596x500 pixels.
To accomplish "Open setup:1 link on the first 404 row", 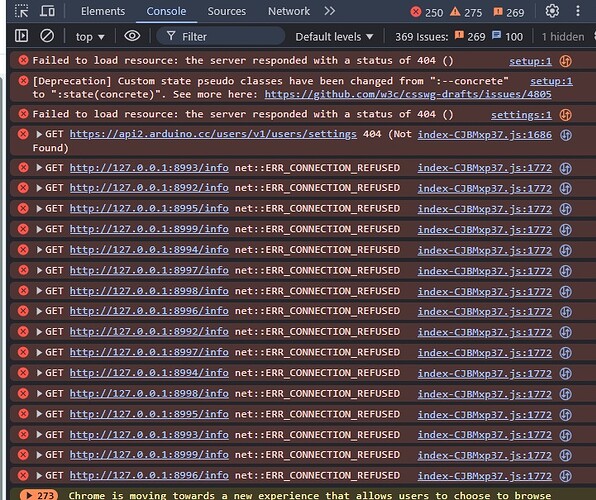I will click(530, 61).
